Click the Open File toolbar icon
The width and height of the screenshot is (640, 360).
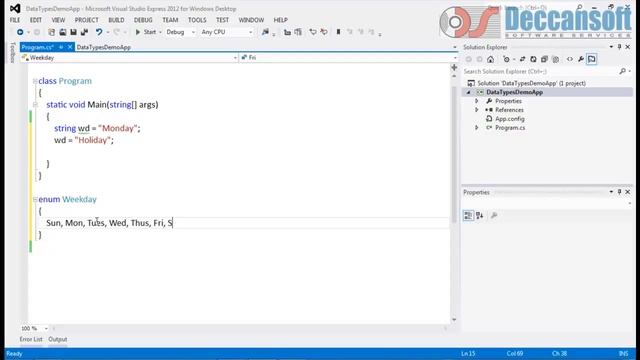62,32
